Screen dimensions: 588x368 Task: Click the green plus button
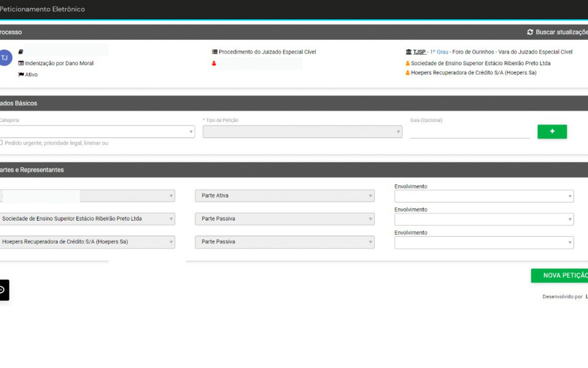pos(552,132)
